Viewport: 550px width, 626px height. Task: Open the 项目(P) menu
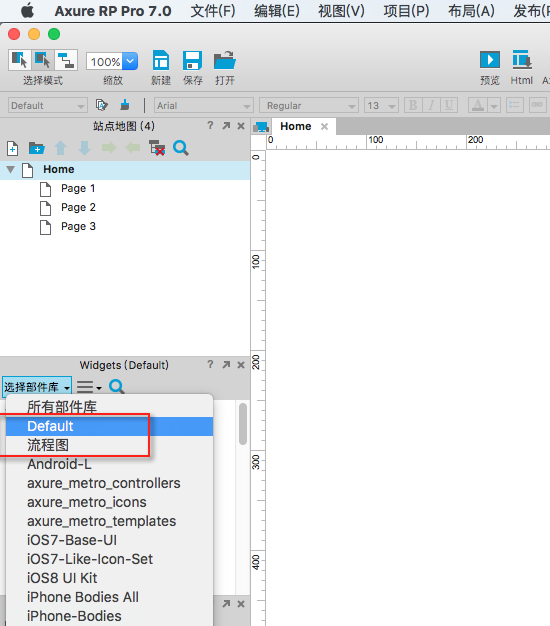click(x=406, y=11)
